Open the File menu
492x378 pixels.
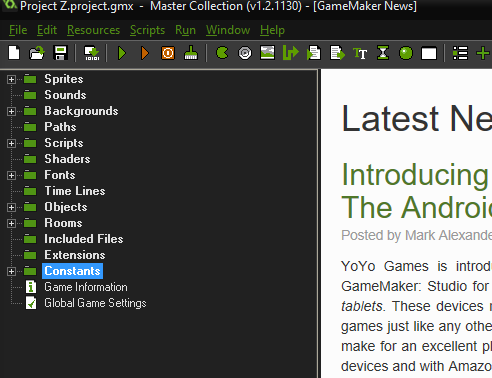tap(18, 30)
